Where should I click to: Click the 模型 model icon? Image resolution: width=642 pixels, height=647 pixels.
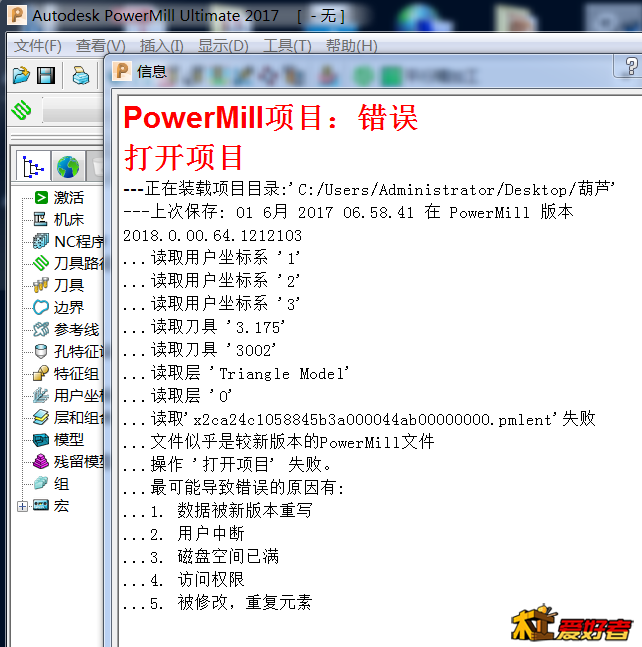(40, 440)
